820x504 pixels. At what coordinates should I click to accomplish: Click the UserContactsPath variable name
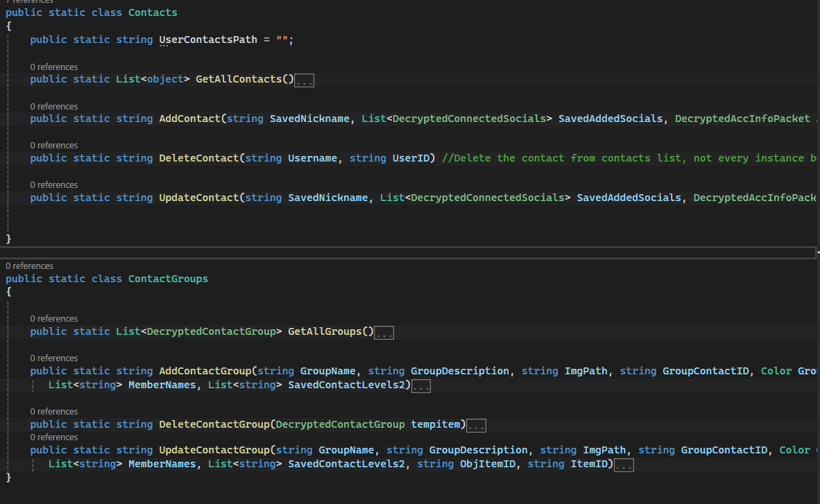tap(208, 40)
